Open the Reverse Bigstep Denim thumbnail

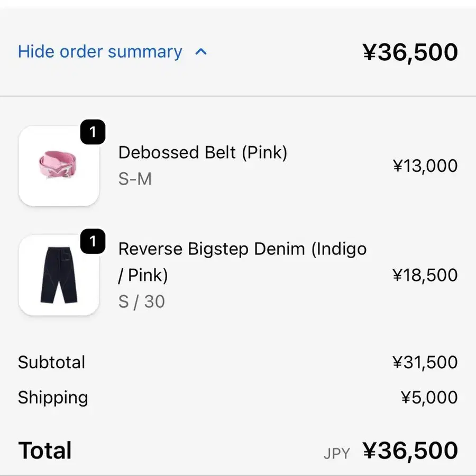59,275
